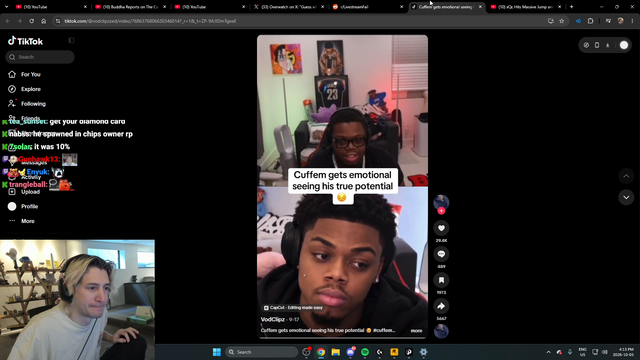The width and height of the screenshot is (640, 360).
Task: Open the CapCut Editing made easy tag
Action: coord(293,308)
